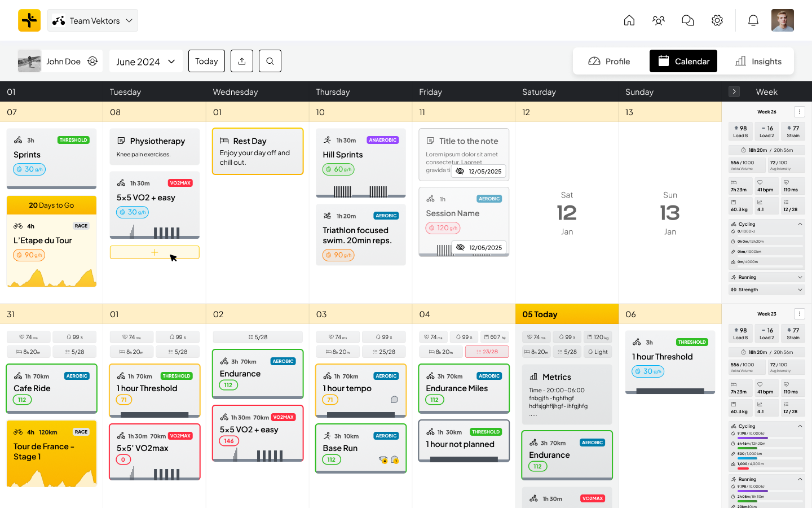Switch to the Insights tab
This screenshot has width=812, height=508.
pos(758,61)
